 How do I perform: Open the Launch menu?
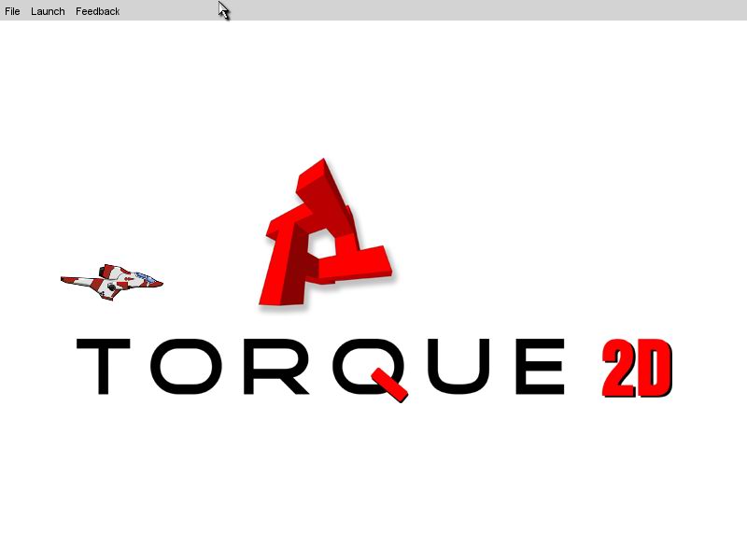tap(48, 11)
